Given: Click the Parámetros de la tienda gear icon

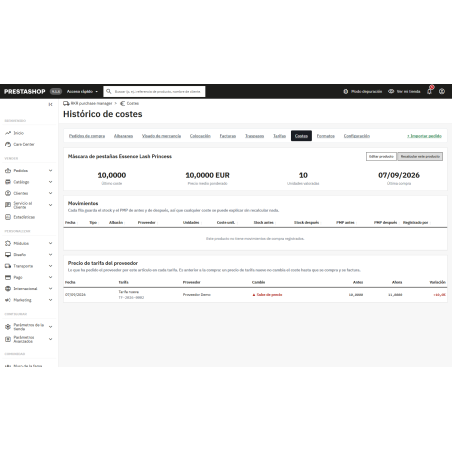Looking at the screenshot, I should pyautogui.click(x=8, y=327).
